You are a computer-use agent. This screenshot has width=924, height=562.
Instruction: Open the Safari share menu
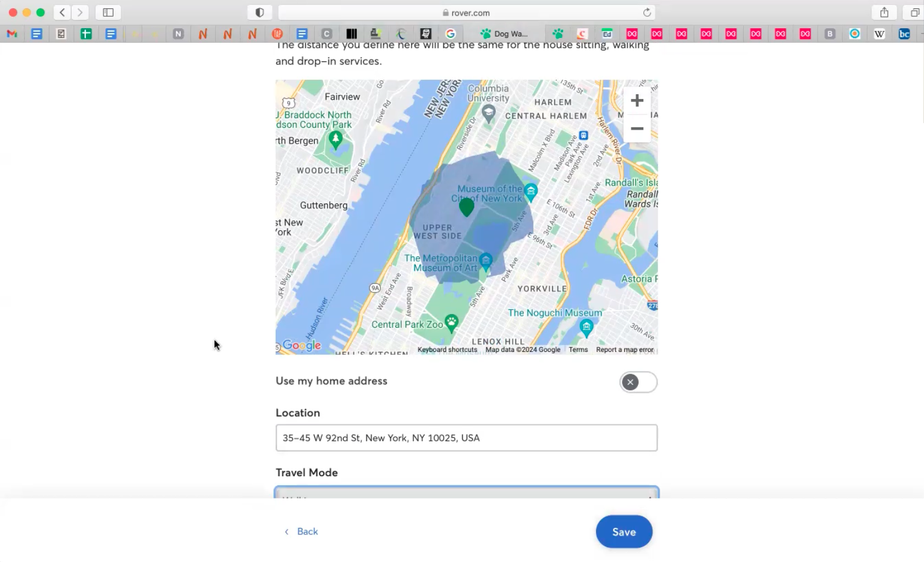[x=884, y=13]
